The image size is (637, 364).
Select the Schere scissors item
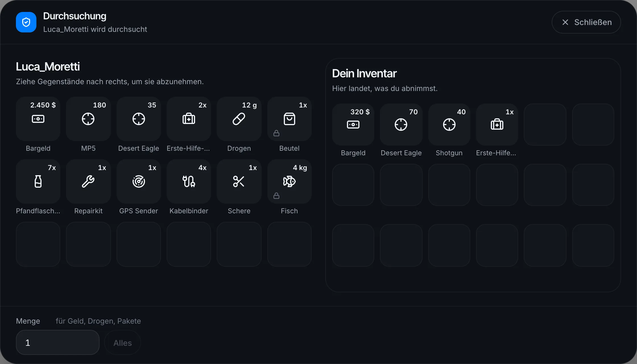[239, 181]
